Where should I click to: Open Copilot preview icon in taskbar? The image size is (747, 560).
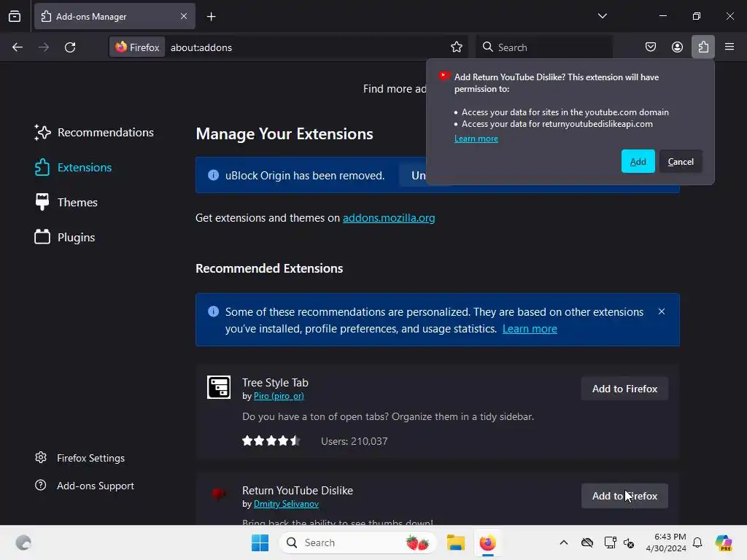(724, 542)
